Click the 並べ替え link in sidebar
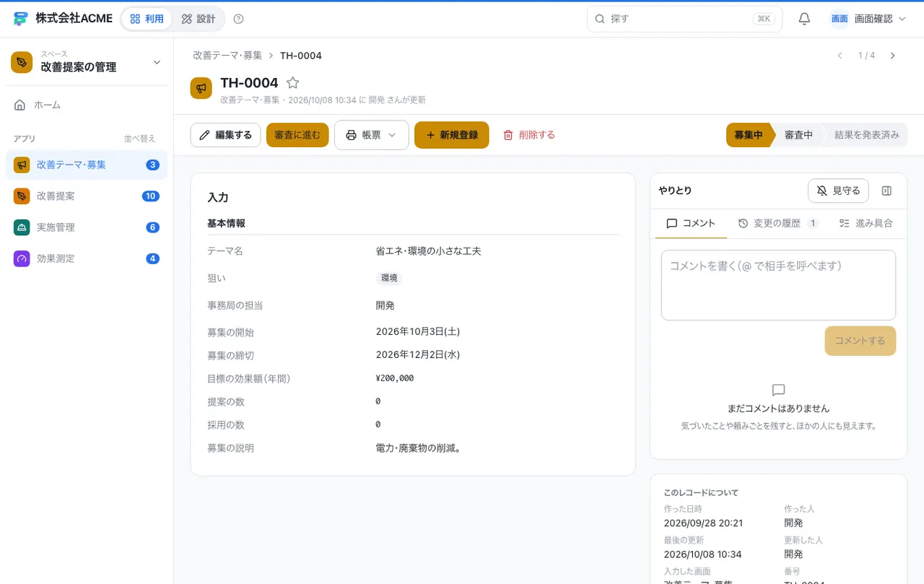924x584 pixels. pyautogui.click(x=139, y=139)
